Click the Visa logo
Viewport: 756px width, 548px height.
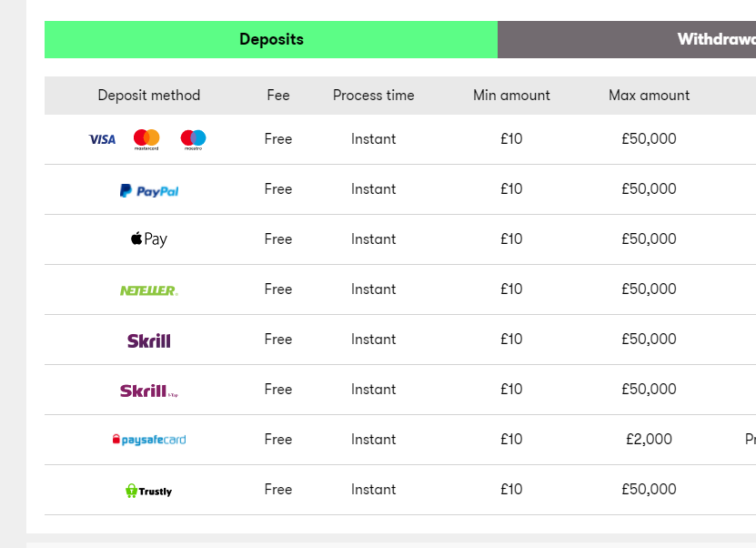click(x=102, y=139)
